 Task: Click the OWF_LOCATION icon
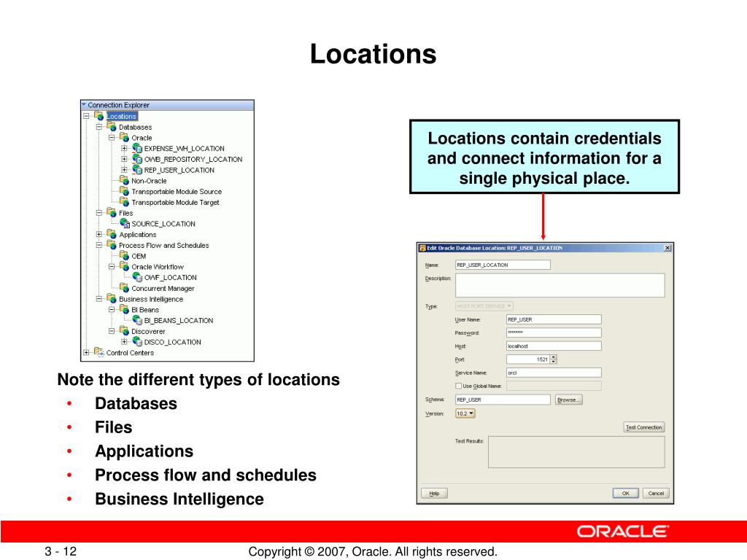pyautogui.click(x=137, y=276)
